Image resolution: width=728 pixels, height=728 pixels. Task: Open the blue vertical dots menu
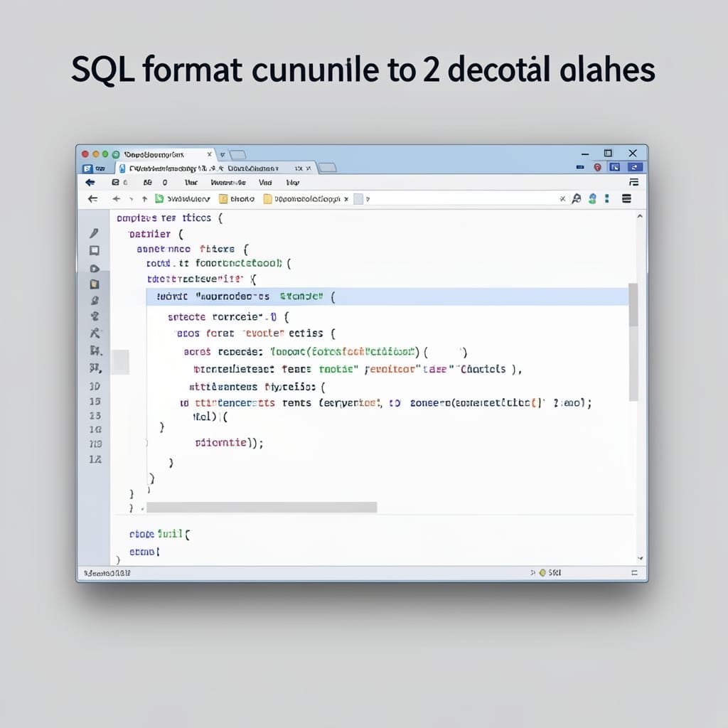[607, 199]
